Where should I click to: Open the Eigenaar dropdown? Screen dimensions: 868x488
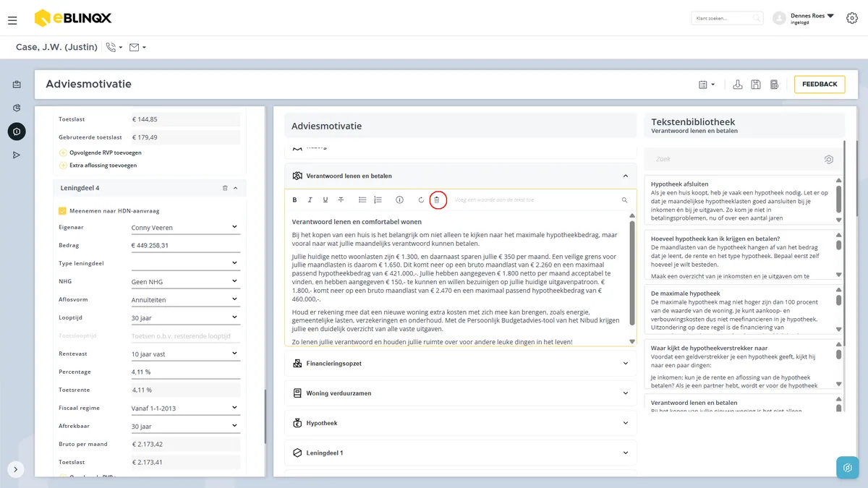(x=184, y=228)
